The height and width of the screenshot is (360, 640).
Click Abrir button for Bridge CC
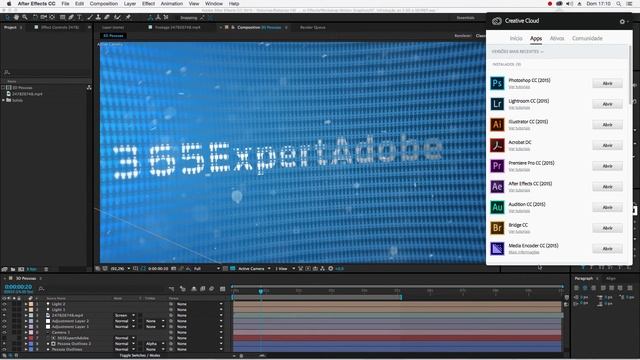point(607,228)
